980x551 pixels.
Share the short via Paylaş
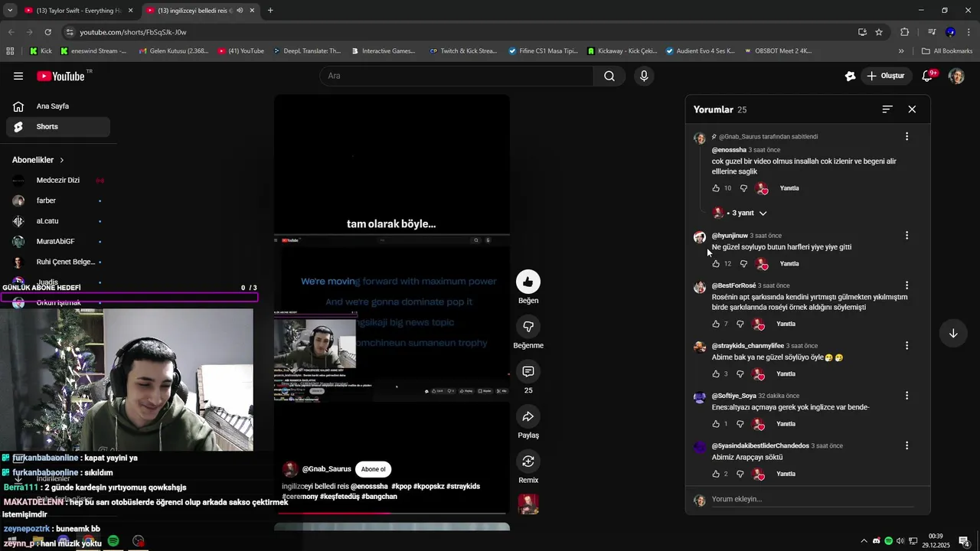pyautogui.click(x=528, y=416)
